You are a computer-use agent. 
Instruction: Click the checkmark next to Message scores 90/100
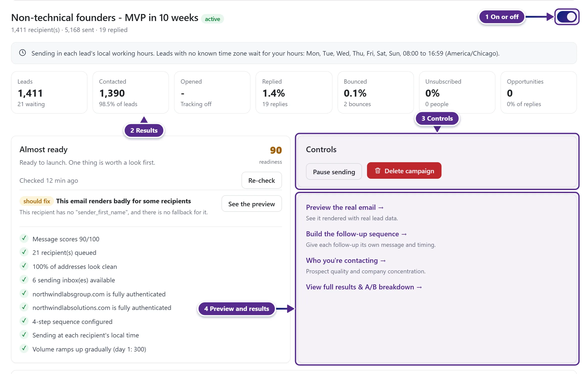24,238
